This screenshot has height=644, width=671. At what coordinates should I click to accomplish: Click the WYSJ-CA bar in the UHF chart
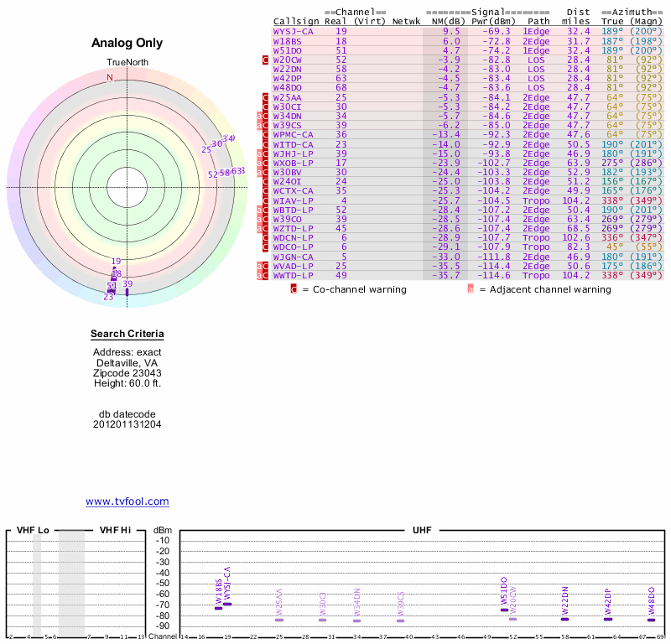coord(226,604)
